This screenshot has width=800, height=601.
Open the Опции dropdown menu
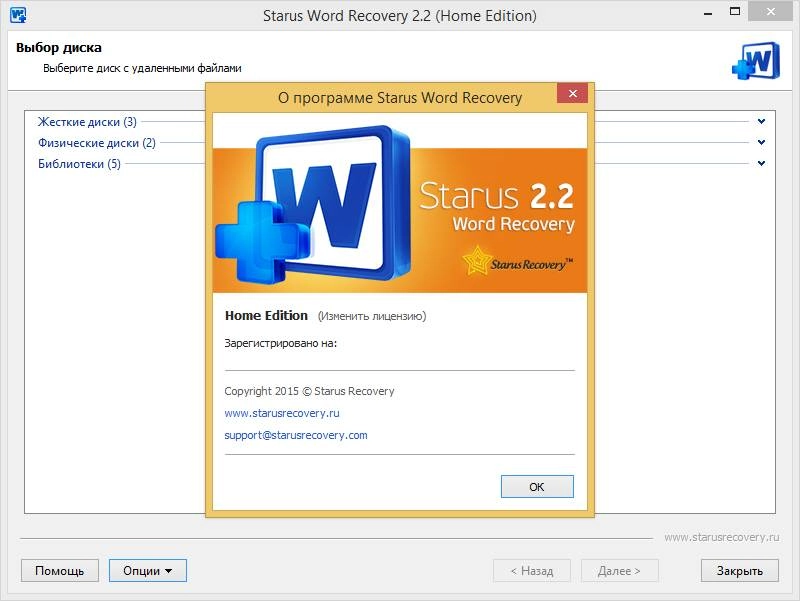tap(148, 570)
